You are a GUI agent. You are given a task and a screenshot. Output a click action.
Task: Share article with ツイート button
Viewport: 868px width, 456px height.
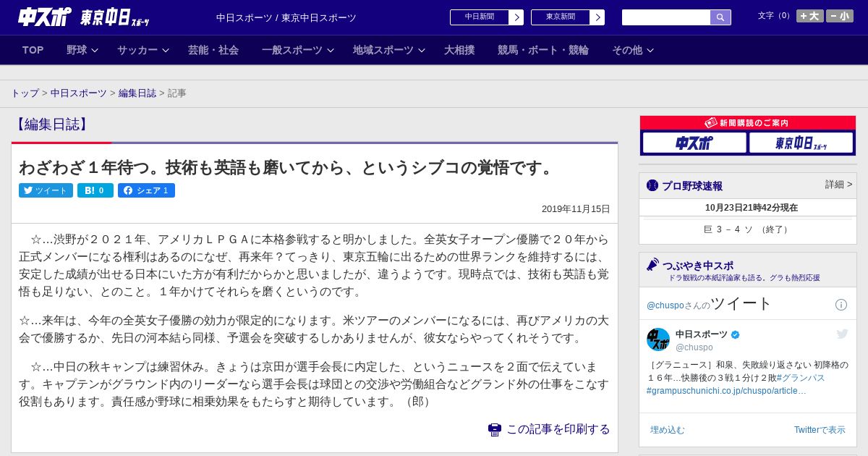pyautogui.click(x=46, y=190)
